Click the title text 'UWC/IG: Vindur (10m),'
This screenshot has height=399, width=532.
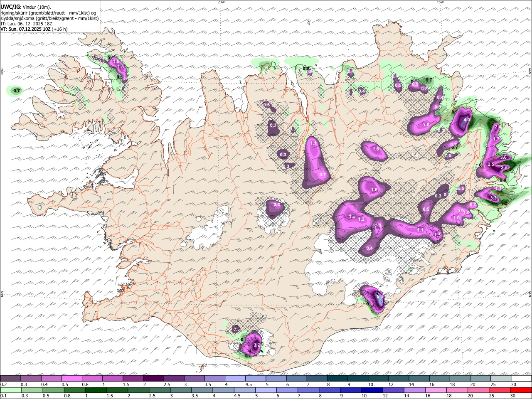(26, 7)
